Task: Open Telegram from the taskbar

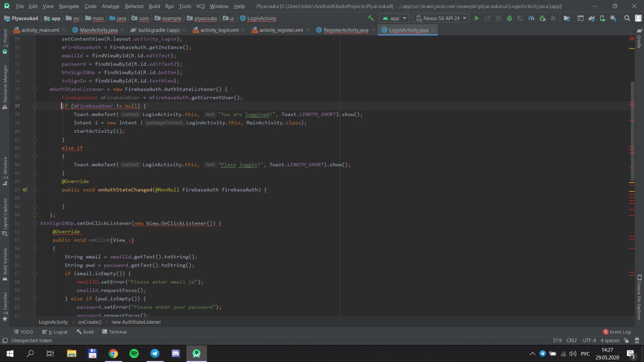Action: 155,353
